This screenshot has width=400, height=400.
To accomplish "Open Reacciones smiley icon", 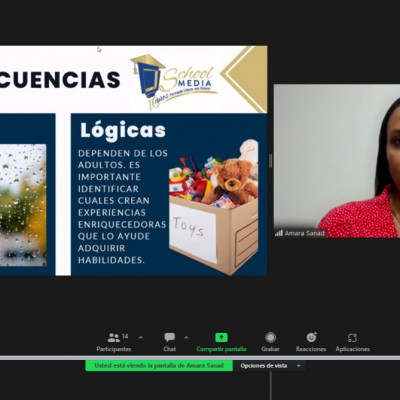I will point(312,337).
